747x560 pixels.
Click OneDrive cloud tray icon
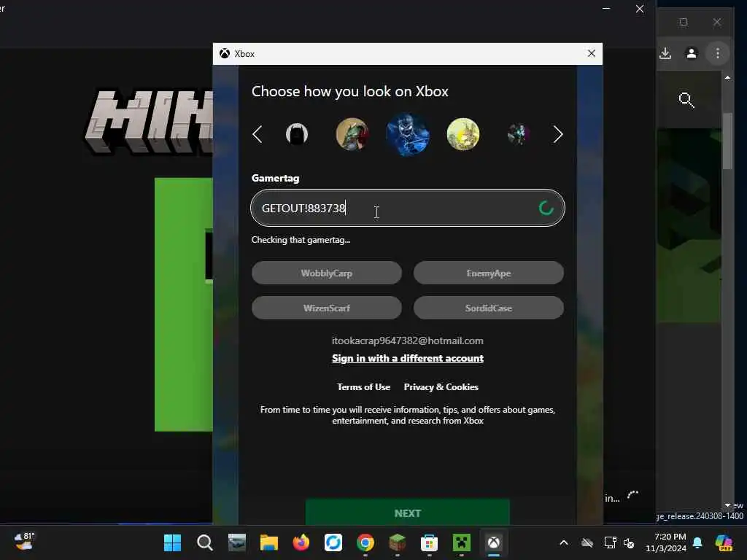[587, 542]
